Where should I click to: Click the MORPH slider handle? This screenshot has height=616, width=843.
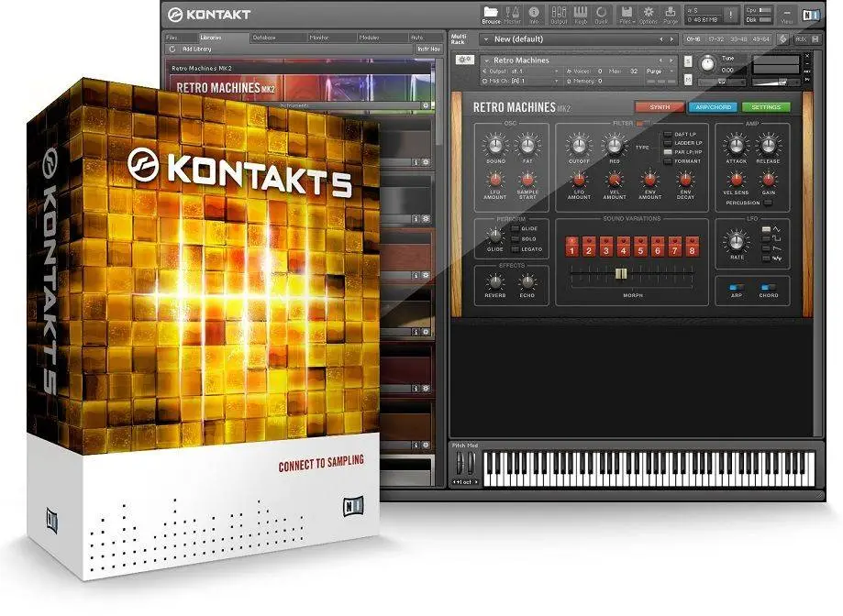coord(621,274)
